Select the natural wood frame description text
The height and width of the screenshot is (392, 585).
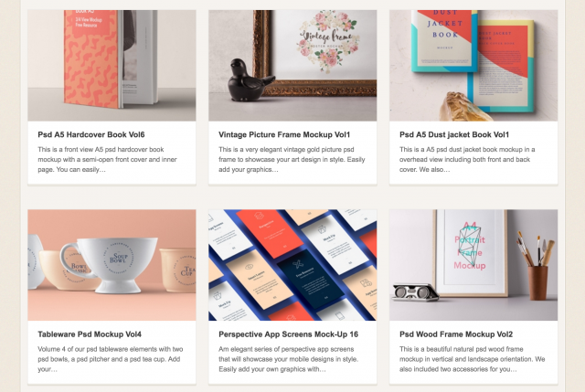473,359
